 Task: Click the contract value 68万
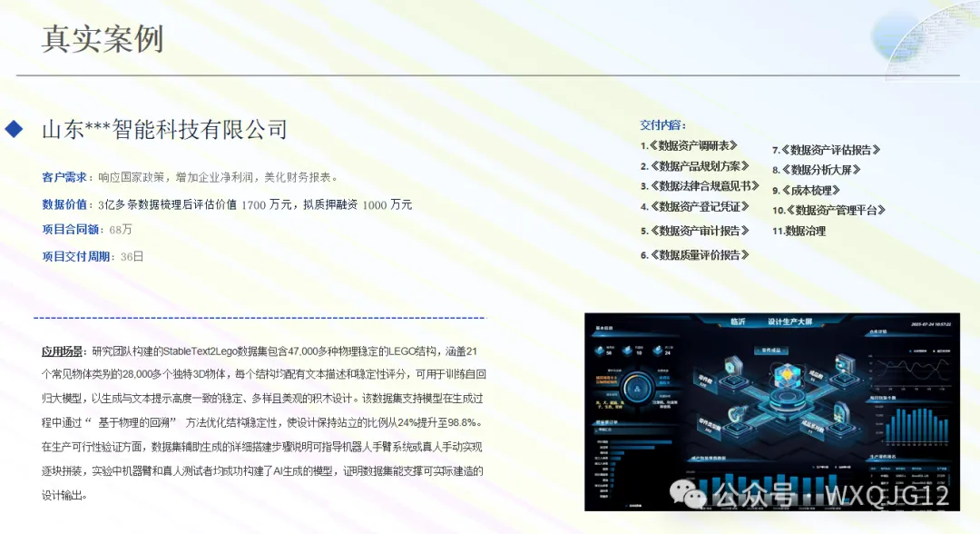click(121, 230)
